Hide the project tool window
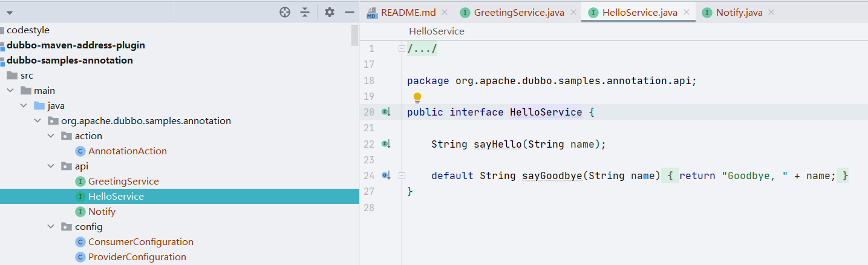 click(349, 12)
